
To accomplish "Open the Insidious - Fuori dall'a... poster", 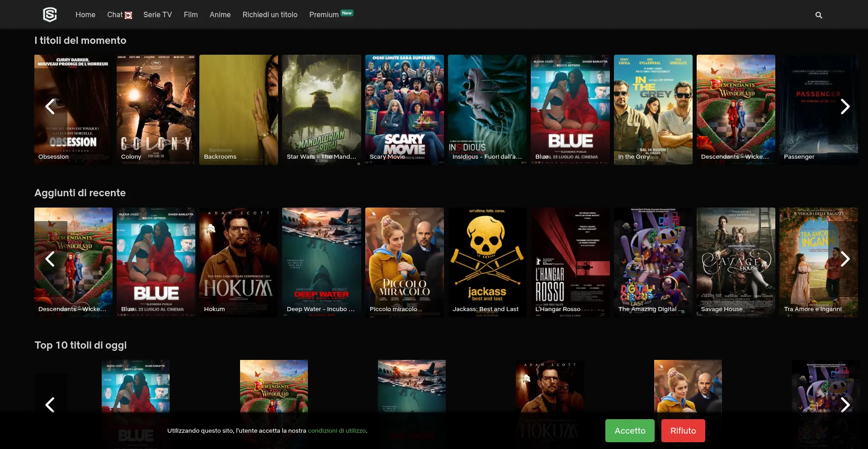I will click(487, 110).
